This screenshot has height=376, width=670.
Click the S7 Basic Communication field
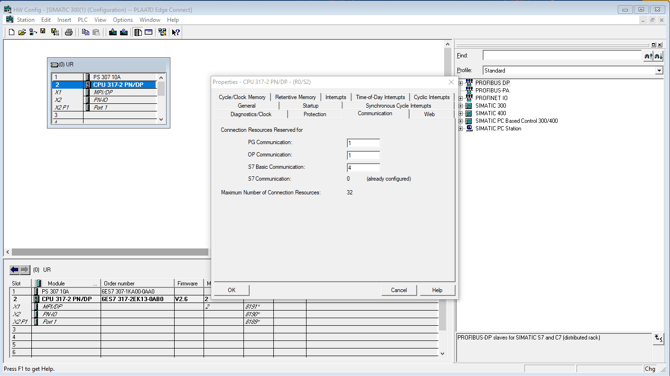[x=363, y=167]
